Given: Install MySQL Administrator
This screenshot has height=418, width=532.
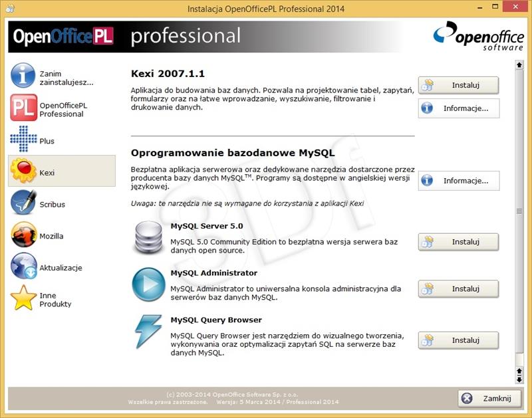Looking at the screenshot, I should pos(458,289).
